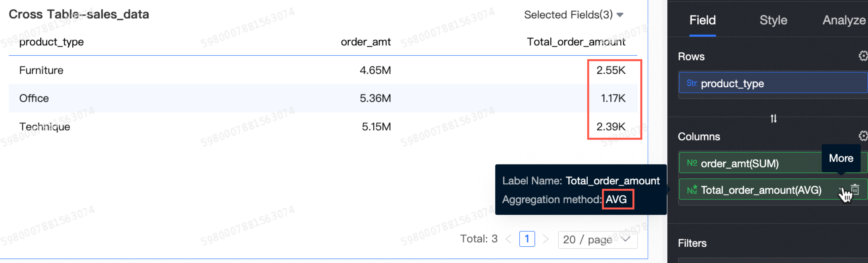This screenshot has width=868, height=263.
Task: Click the number icon on order_amt(SUM)
Action: tap(691, 163)
